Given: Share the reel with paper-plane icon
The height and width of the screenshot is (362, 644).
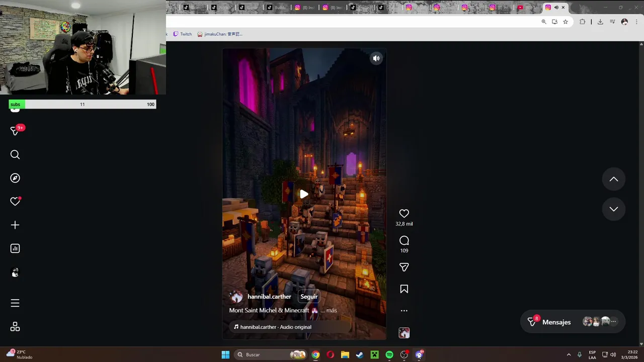Looking at the screenshot, I should pyautogui.click(x=404, y=267).
